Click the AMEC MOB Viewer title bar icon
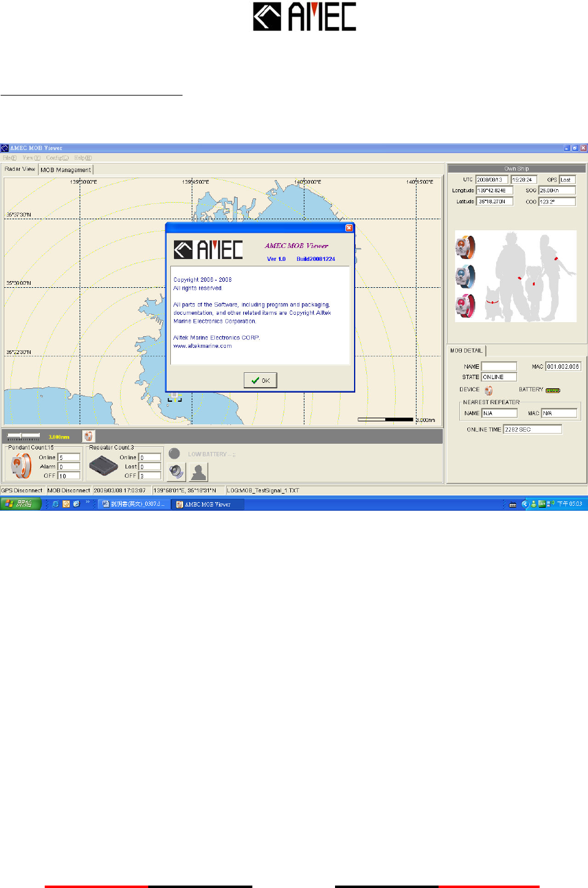Image resolution: width=588 pixels, height=888 pixels. point(5,148)
